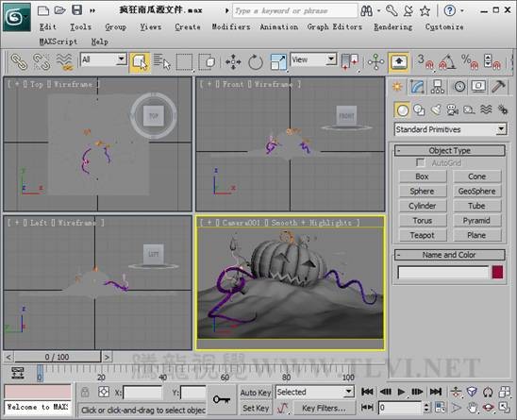Click the red object color swatch

coord(497,273)
